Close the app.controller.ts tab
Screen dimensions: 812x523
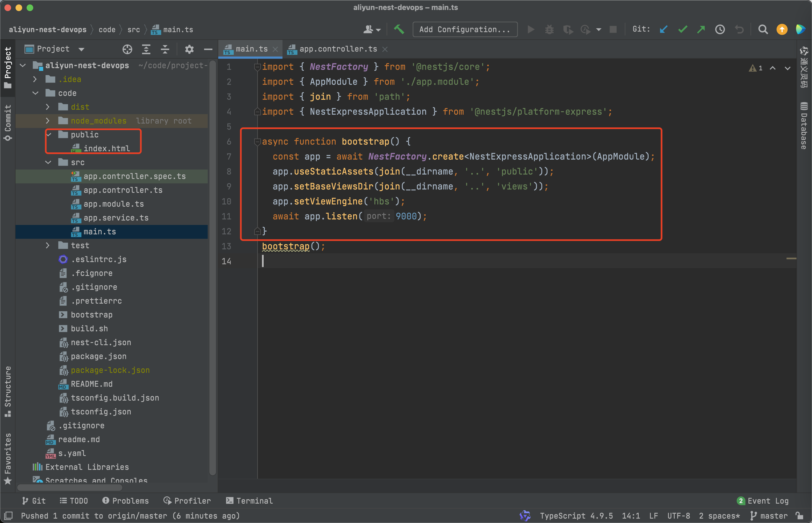(x=385, y=50)
